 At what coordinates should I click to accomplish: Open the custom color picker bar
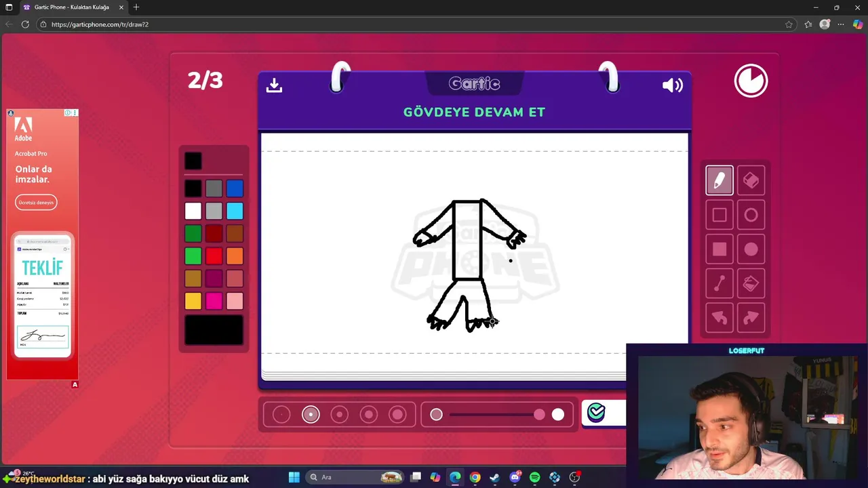coord(214,330)
